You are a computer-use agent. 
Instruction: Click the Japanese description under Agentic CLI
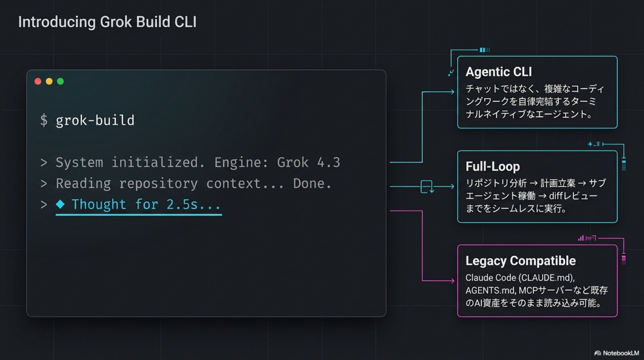(x=535, y=102)
